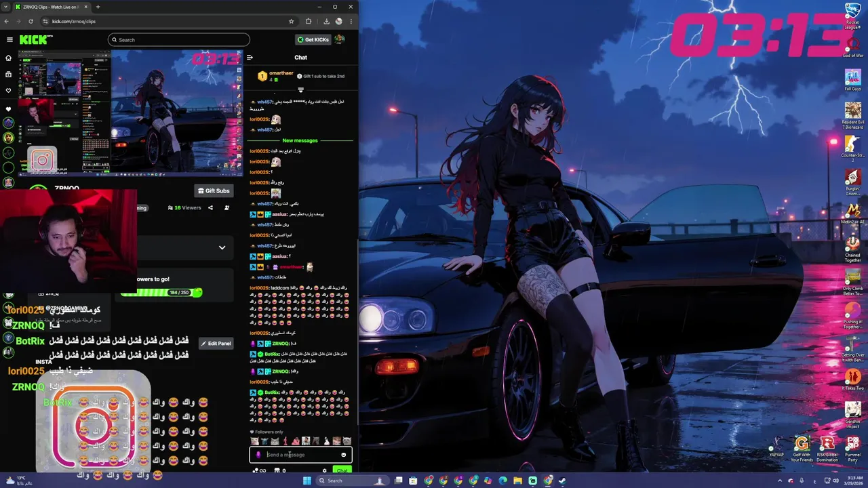868x488 pixels.
Task: Send message with green Chat button
Action: (342, 470)
